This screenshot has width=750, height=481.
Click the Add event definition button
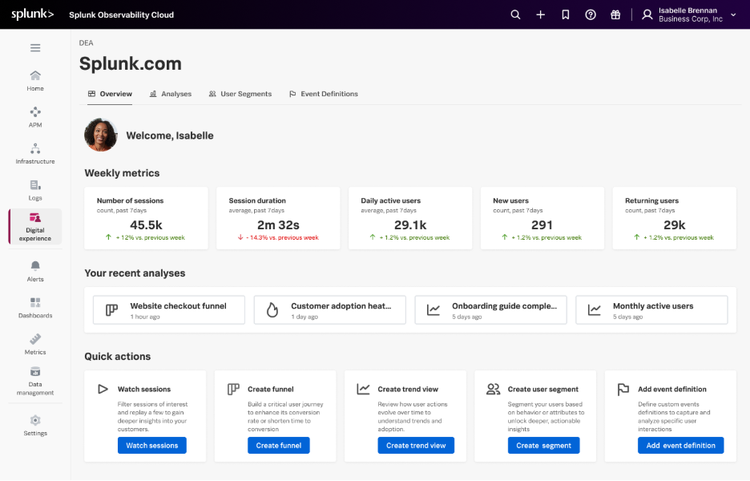click(680, 445)
